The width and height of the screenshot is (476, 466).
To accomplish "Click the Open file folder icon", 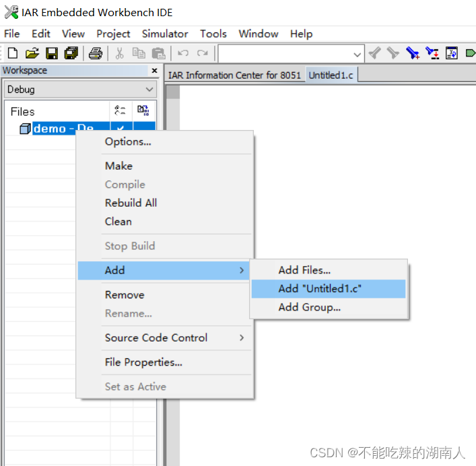I will (32, 53).
